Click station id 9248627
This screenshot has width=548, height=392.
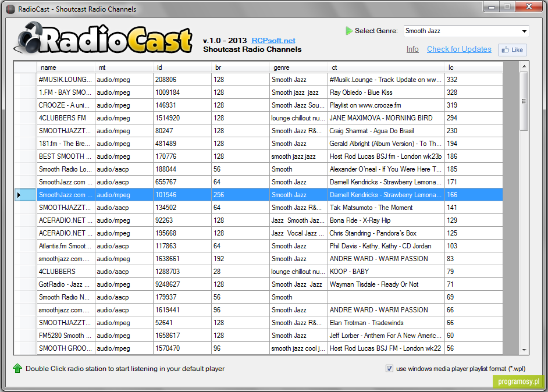(x=183, y=284)
